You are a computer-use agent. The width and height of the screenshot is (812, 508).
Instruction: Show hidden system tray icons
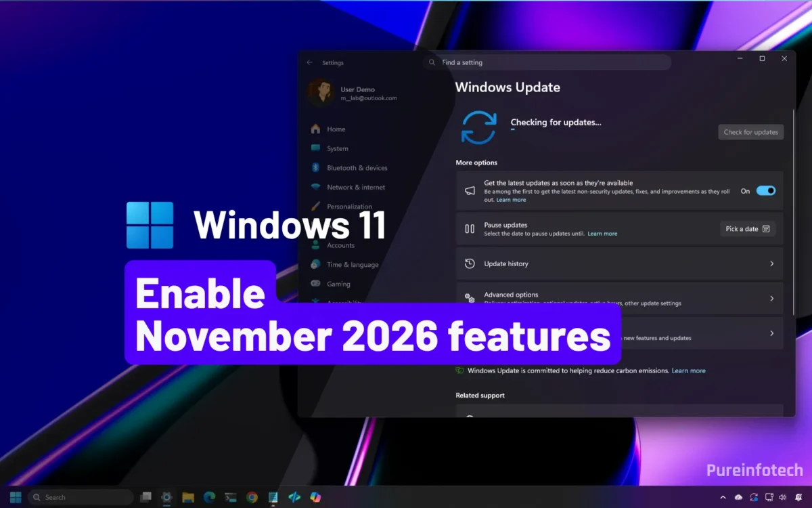pyautogui.click(x=723, y=497)
